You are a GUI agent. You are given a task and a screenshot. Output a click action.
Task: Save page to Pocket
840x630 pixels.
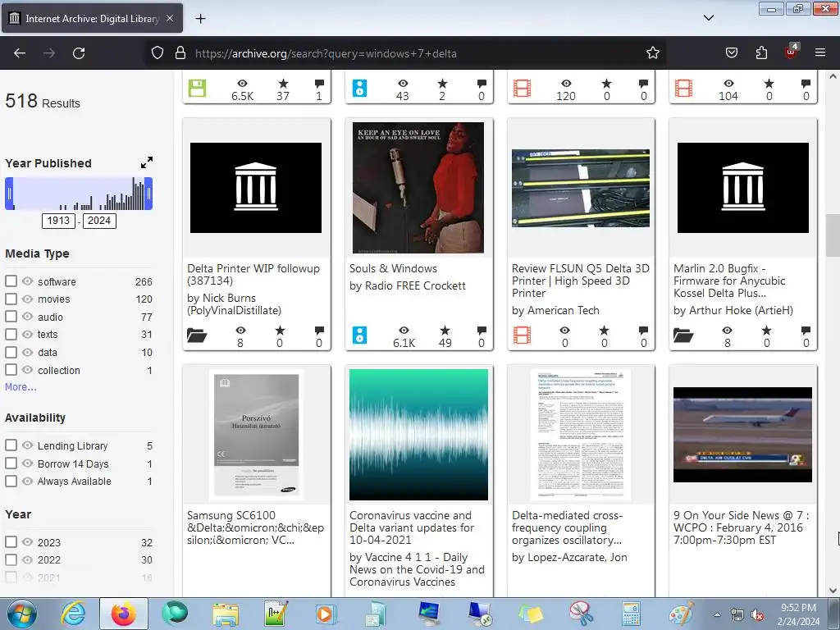(x=731, y=53)
